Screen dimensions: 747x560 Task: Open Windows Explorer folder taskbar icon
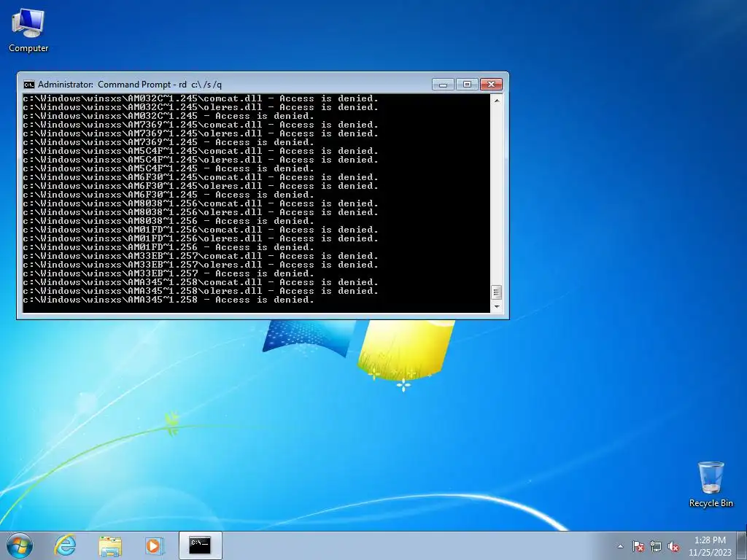tap(110, 545)
